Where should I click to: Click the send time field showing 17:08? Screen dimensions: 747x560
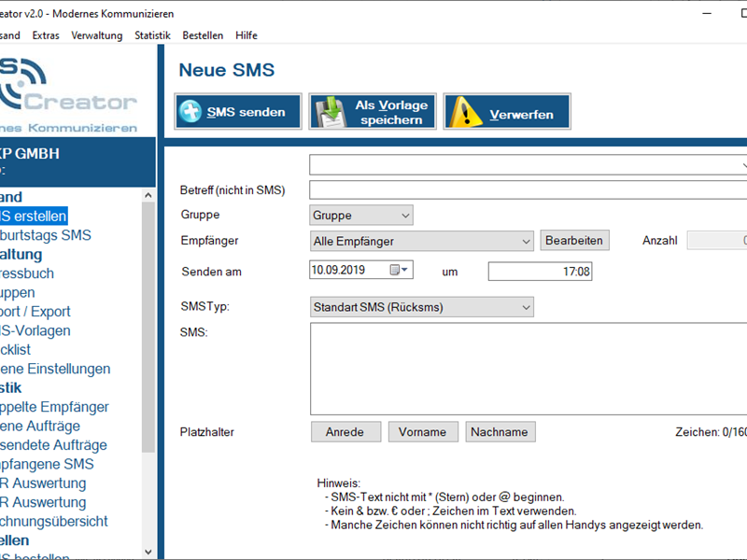[x=540, y=272]
